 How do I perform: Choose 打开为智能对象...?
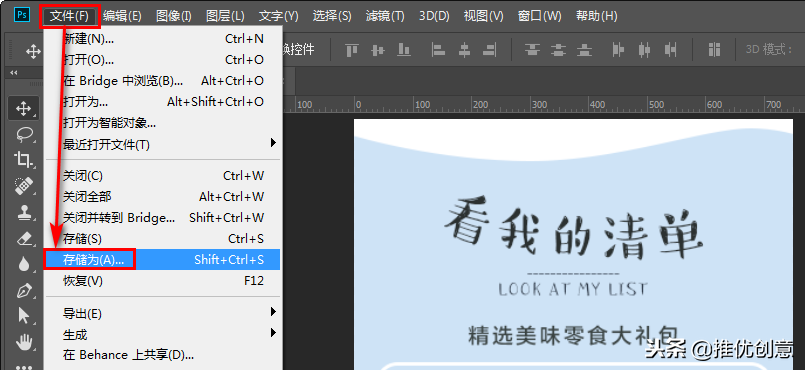(162, 123)
